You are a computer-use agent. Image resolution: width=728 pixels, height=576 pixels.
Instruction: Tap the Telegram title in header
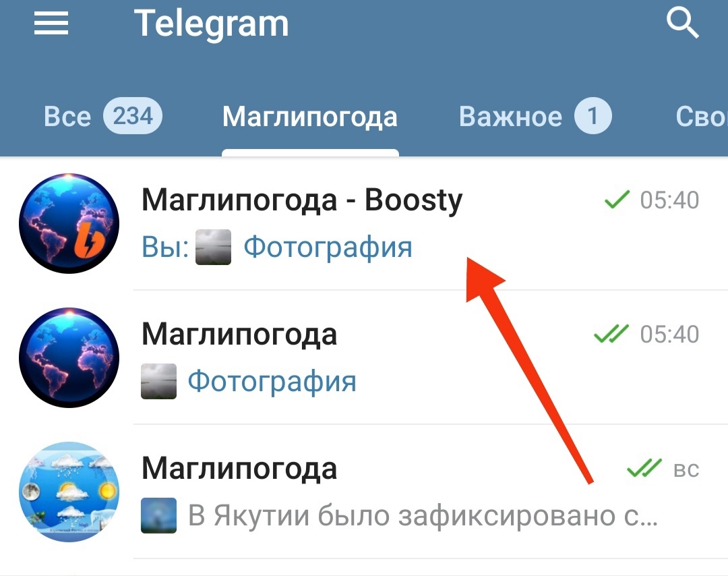(x=211, y=24)
